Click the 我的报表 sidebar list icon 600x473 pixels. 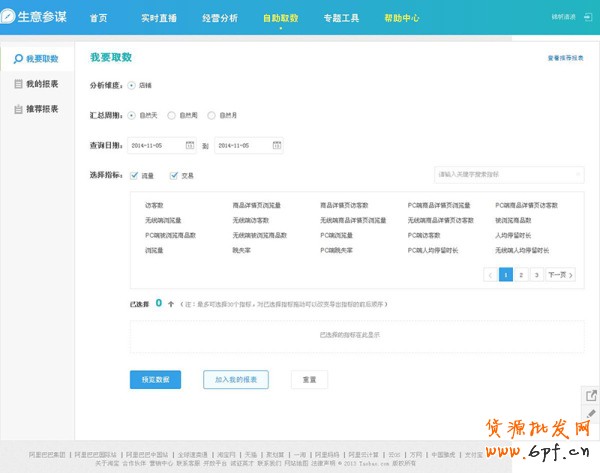click(x=18, y=84)
